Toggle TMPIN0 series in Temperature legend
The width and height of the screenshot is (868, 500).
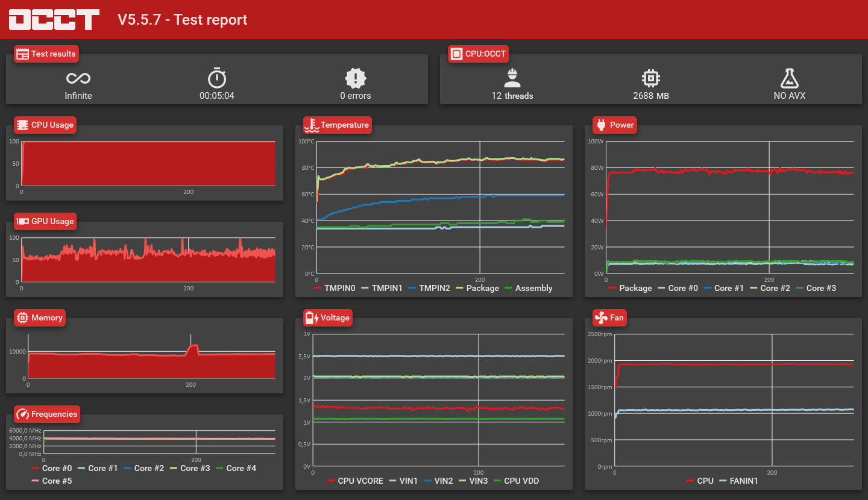(335, 288)
